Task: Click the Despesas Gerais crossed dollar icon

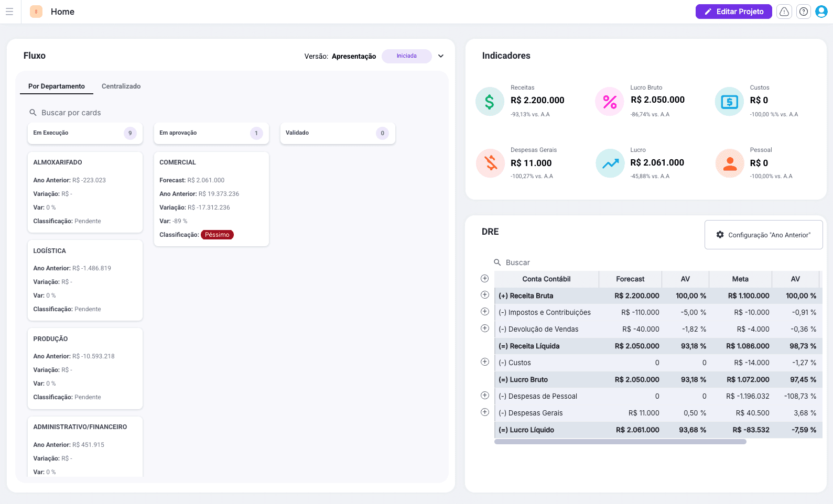Action: point(490,163)
